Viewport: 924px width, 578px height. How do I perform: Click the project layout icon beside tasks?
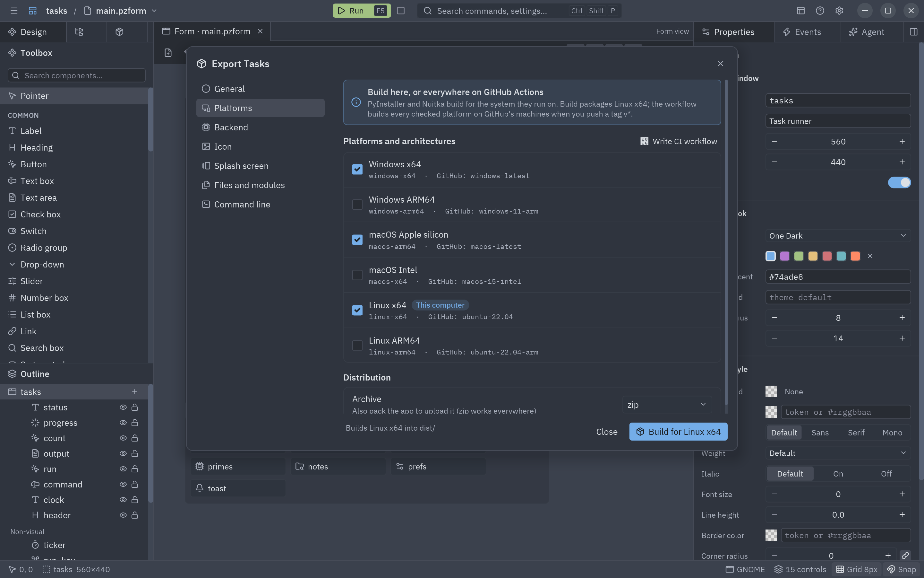click(33, 11)
